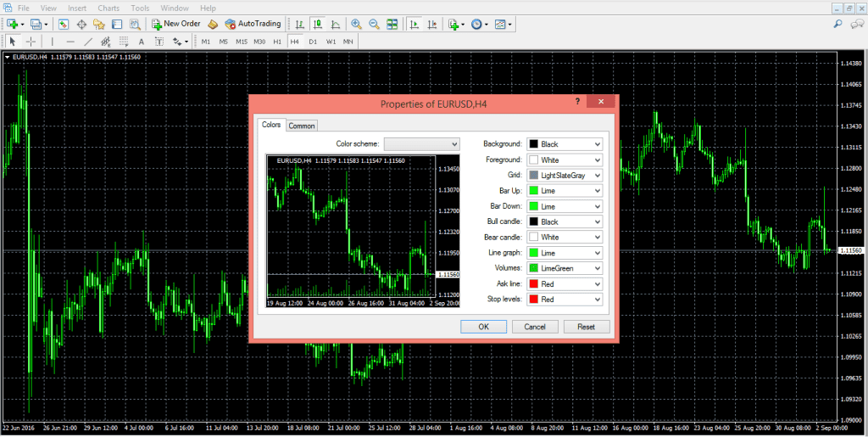The image size is (868, 437).
Task: Select the Text Label tool
Action: [x=159, y=42]
